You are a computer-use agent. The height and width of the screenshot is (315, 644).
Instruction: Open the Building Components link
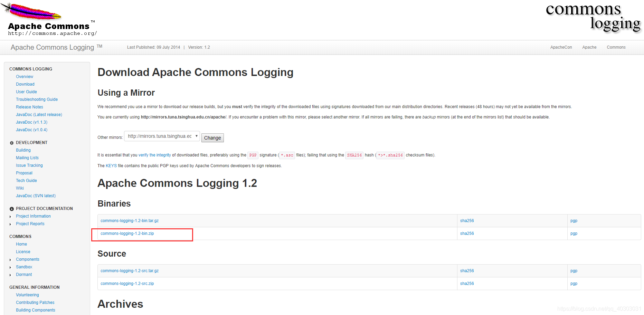36,310
